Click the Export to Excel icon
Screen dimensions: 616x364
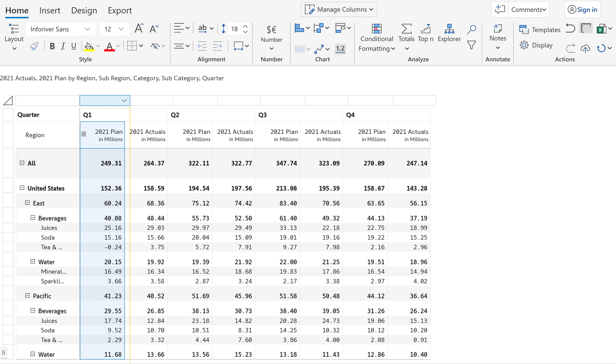coord(601,29)
